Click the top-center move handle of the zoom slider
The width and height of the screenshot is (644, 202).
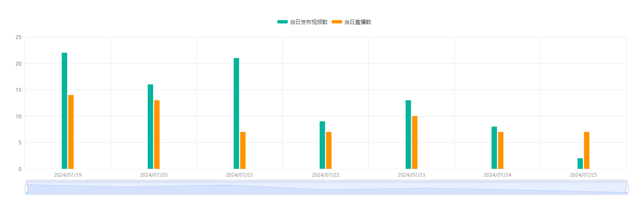[326, 181]
